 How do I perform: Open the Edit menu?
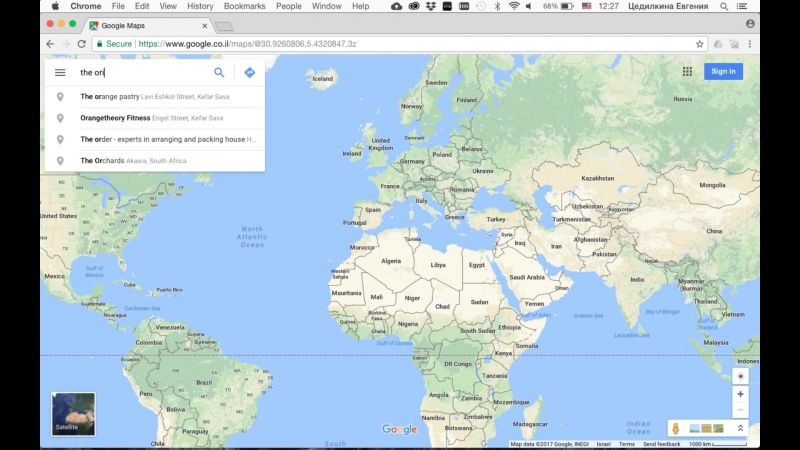pyautogui.click(x=142, y=6)
